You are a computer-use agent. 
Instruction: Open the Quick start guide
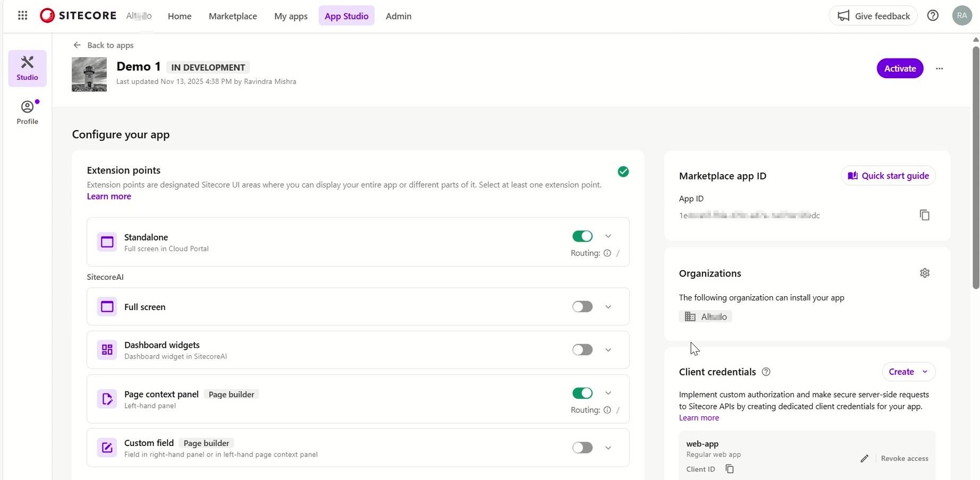(x=888, y=175)
